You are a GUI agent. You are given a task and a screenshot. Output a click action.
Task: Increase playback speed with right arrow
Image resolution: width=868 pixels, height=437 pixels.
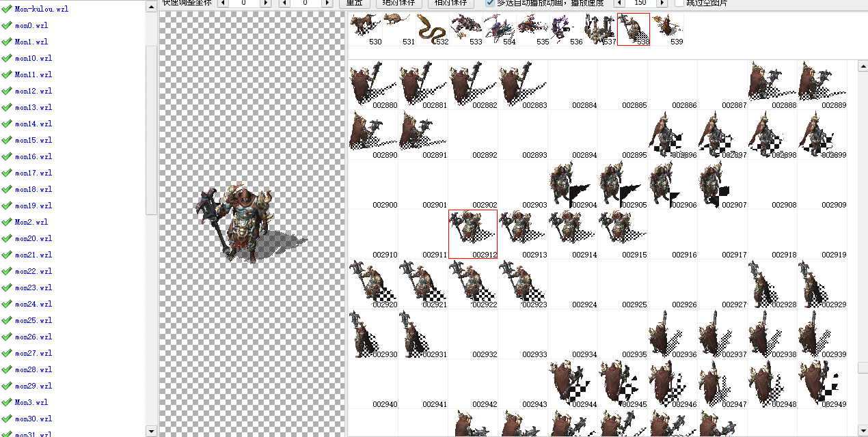[661, 3]
